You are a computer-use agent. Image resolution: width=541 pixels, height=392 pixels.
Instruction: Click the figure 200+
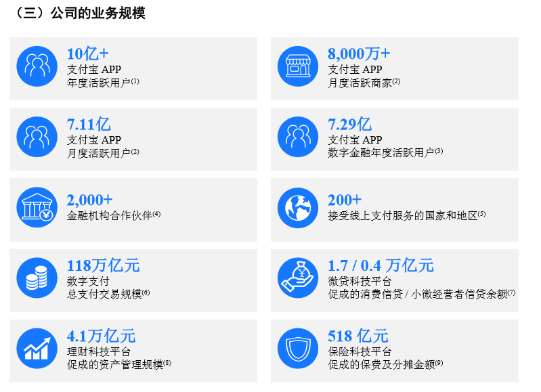pyautogui.click(x=345, y=200)
